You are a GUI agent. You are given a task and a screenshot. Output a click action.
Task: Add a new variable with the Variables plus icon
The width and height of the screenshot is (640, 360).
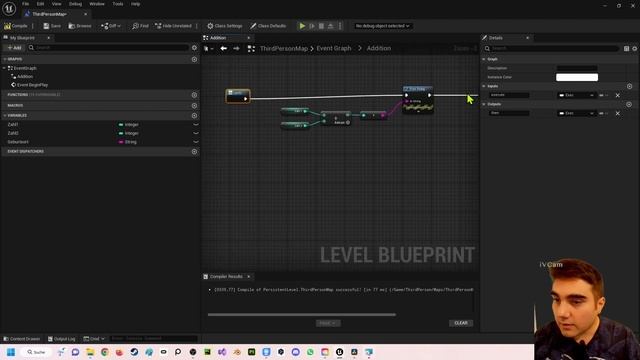194,116
